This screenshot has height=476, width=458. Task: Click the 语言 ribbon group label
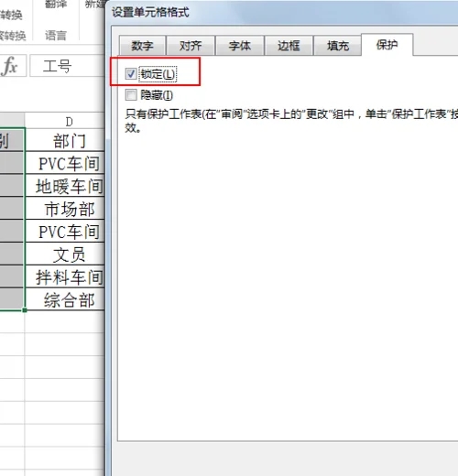tap(56, 36)
